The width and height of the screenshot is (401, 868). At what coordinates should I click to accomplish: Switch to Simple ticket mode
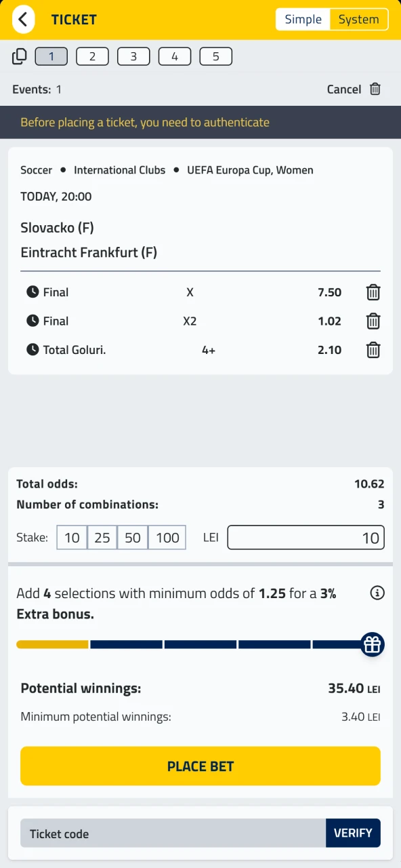coord(303,19)
